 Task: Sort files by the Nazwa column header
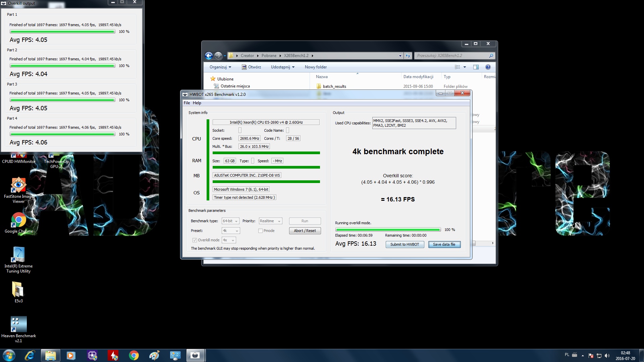click(357, 77)
